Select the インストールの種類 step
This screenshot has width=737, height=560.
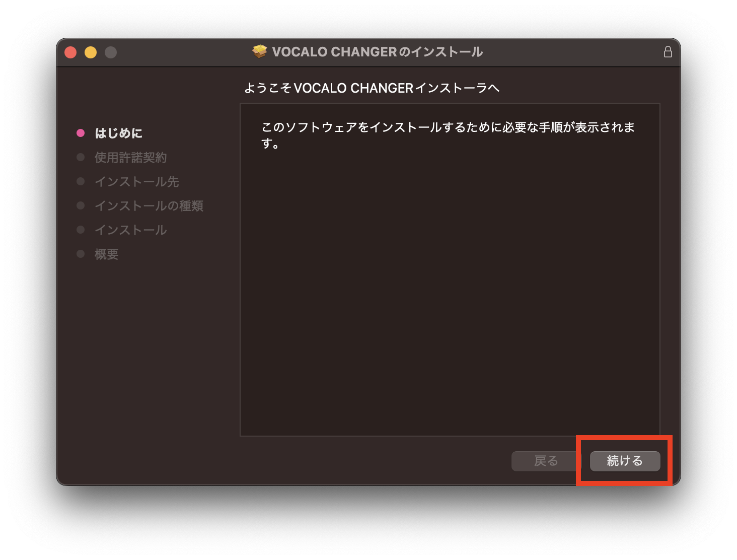[149, 205]
